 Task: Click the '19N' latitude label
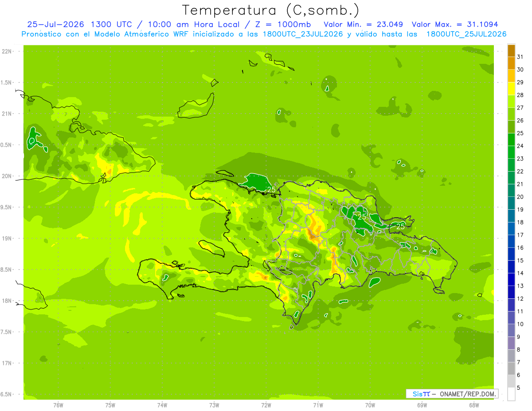click(x=6, y=239)
